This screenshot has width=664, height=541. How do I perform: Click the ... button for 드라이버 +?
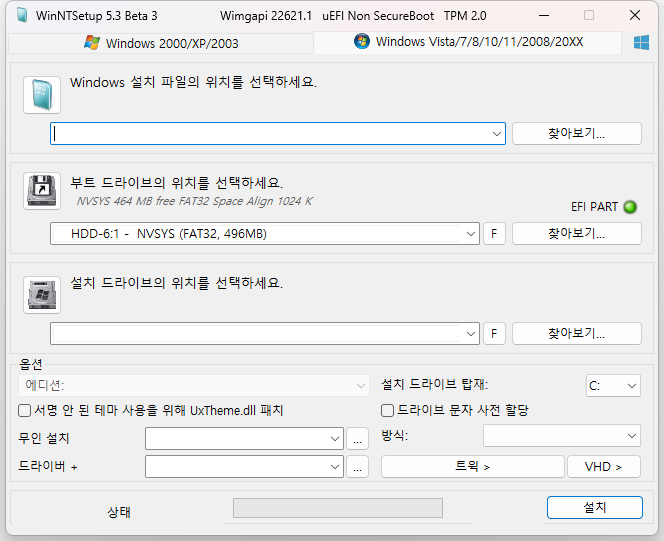pyautogui.click(x=357, y=466)
